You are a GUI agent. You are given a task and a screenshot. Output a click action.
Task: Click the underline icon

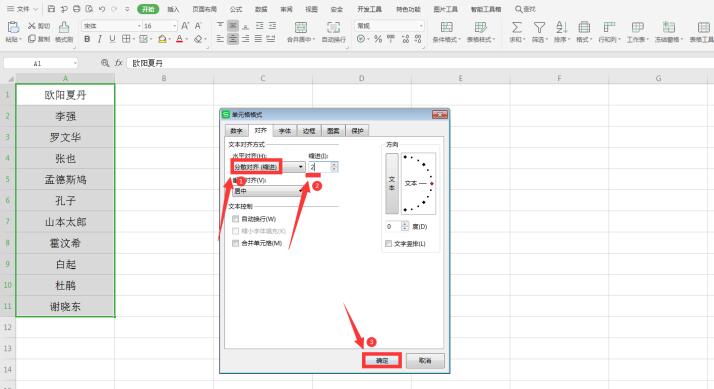112,39
